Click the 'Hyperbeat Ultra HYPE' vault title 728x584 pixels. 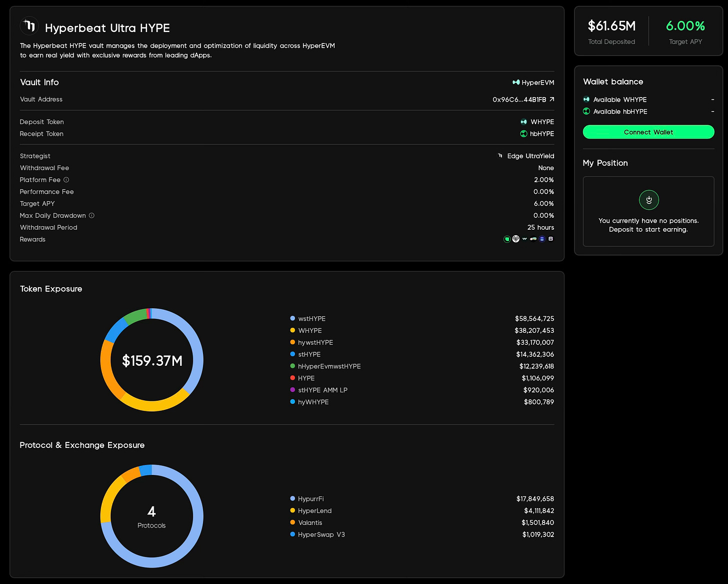[x=107, y=28]
